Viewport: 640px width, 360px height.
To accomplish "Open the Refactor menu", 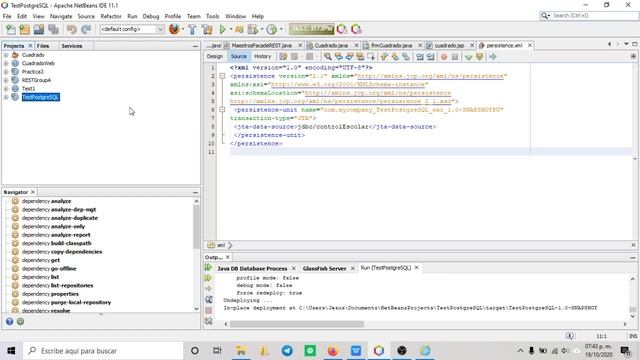I will point(111,16).
